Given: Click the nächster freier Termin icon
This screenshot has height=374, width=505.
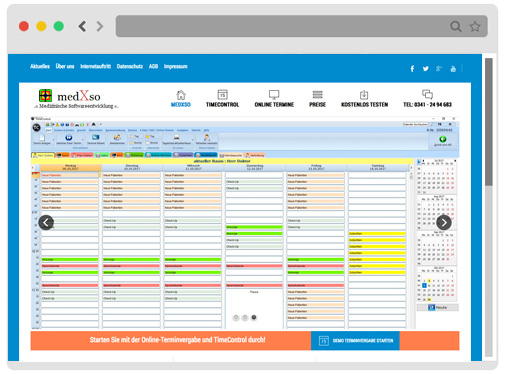Looking at the screenshot, I should (x=69, y=139).
